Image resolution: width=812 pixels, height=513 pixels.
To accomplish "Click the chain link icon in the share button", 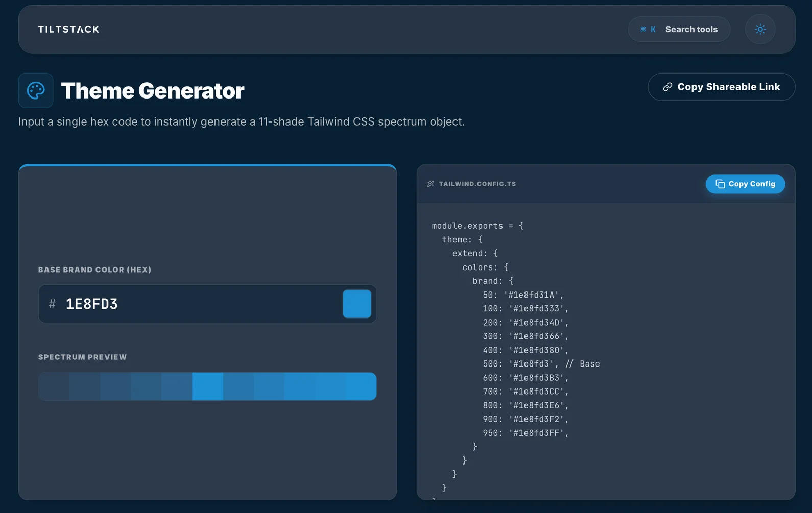I will [x=667, y=87].
